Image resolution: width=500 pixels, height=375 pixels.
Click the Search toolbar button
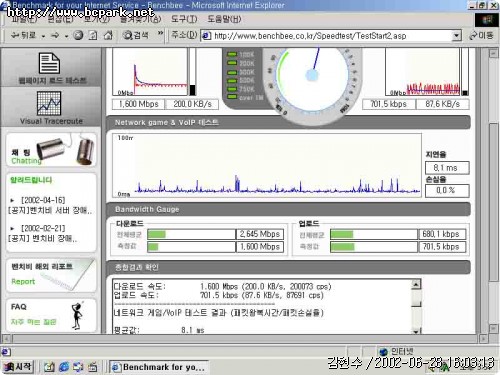tap(136, 35)
